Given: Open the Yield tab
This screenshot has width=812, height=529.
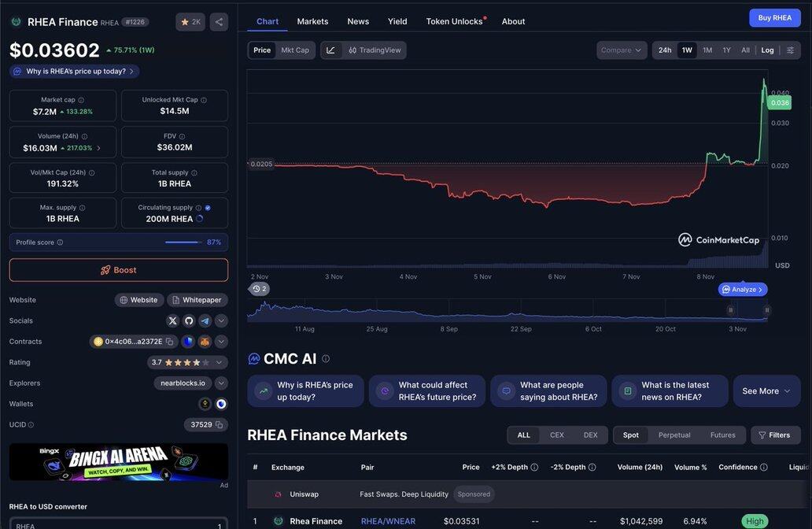Looking at the screenshot, I should point(397,21).
